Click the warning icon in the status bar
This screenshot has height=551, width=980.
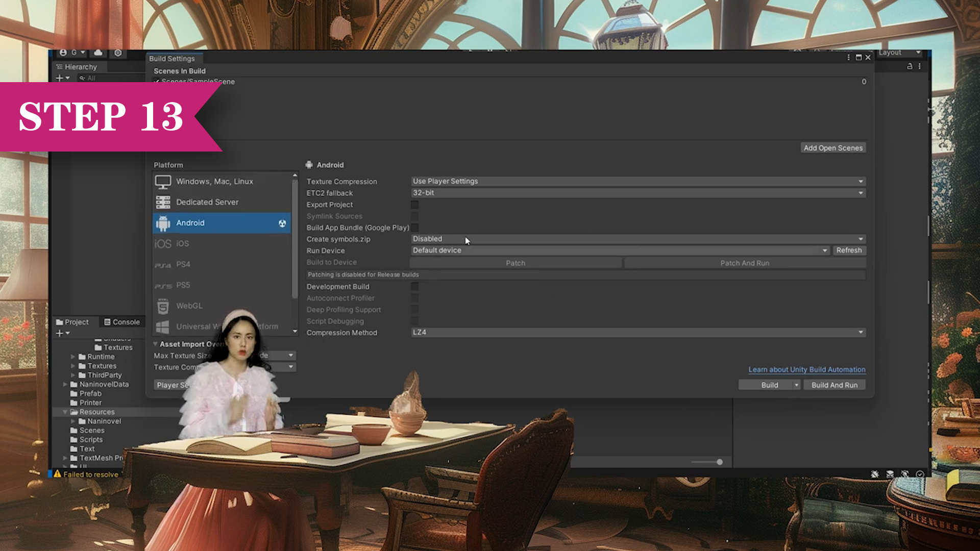click(x=57, y=474)
